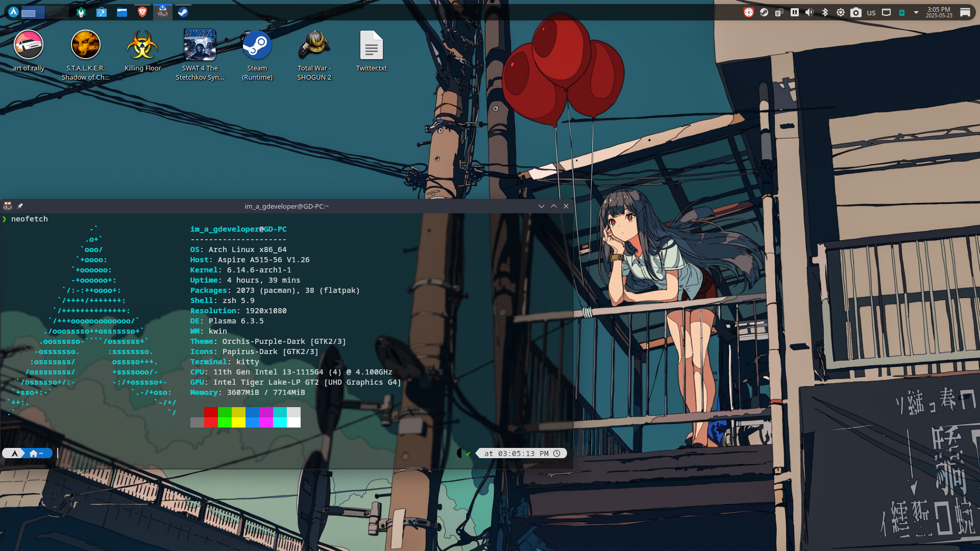Click the 'Resolution: 1920x1080' line
The image size is (980, 551).
pyautogui.click(x=238, y=311)
